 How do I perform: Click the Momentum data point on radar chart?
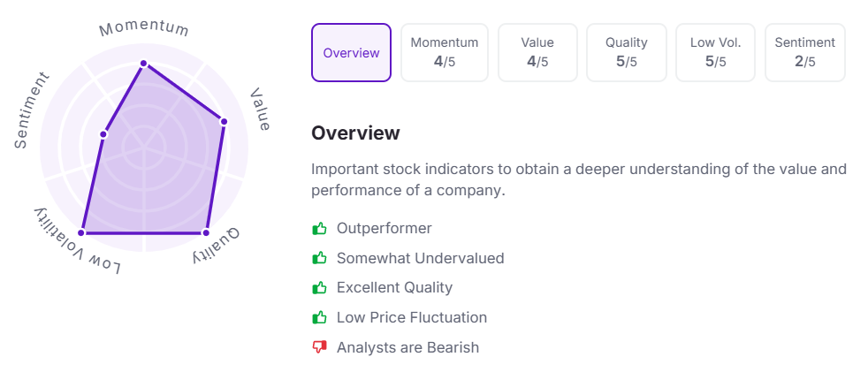[144, 64]
